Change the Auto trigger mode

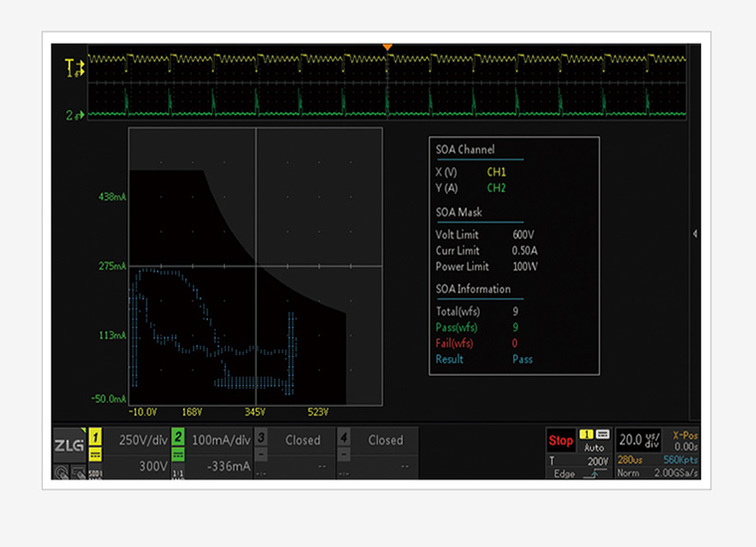pyautogui.click(x=594, y=448)
